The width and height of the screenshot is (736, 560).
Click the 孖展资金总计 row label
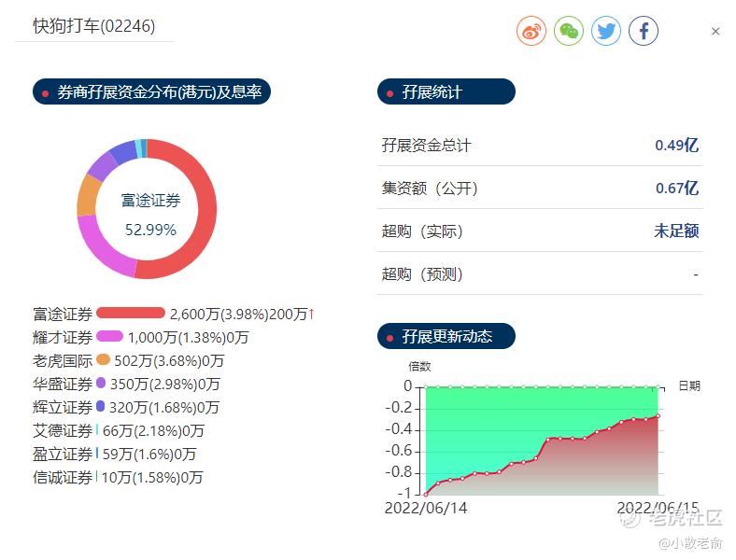coord(426,145)
